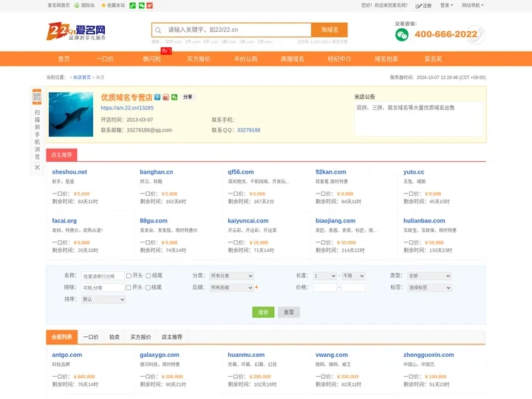532x399 pixels.
Task: Click the 注册 pencil icon
Action: (418, 6)
